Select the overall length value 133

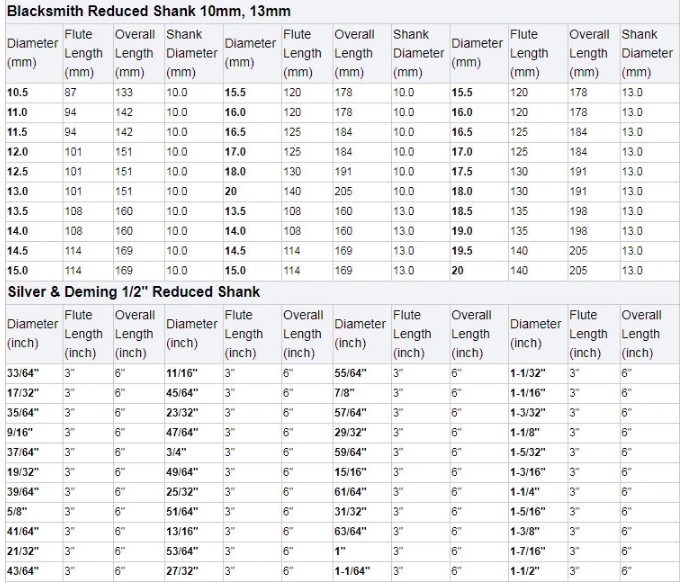click(x=125, y=93)
